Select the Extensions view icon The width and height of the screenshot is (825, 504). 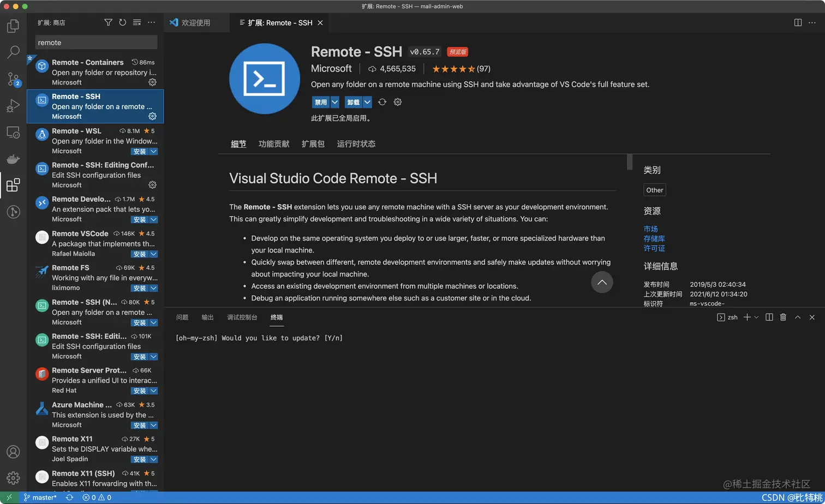coord(13,185)
